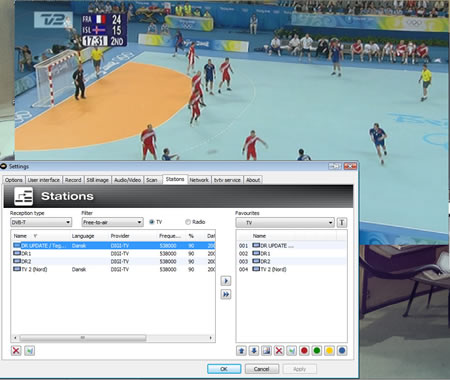Open the Favourites TV dropdown
The image size is (450, 380).
point(285,222)
